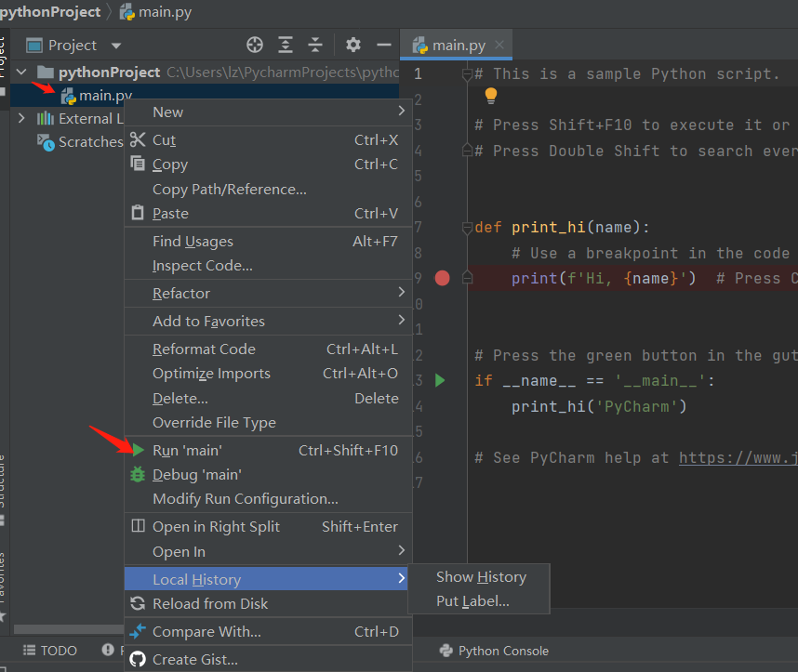
Task: Click the Select Opened File target icon
Action: pyautogui.click(x=255, y=46)
